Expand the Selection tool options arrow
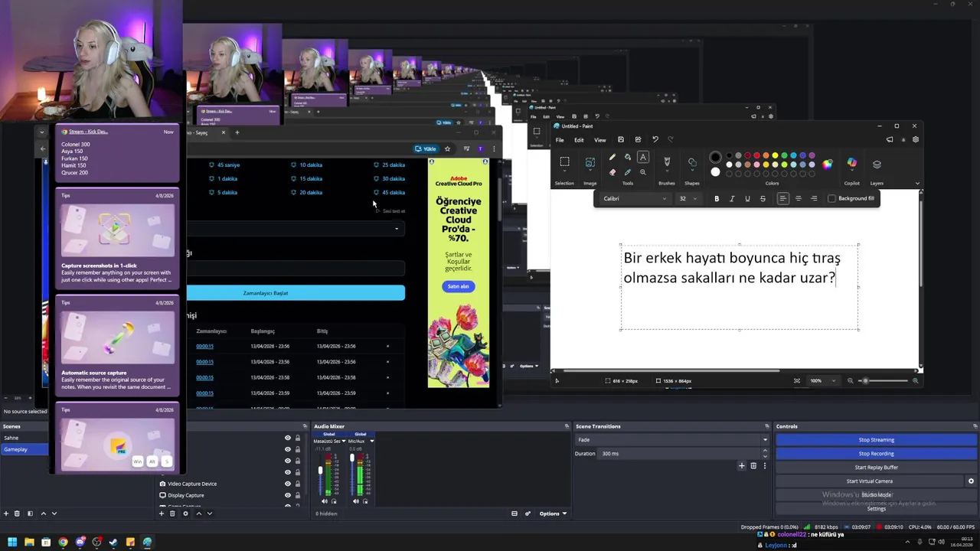980x551 pixels. [564, 171]
